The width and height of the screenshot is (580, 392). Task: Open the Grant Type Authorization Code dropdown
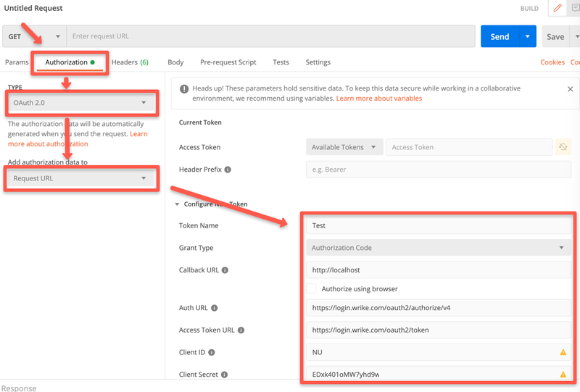437,248
